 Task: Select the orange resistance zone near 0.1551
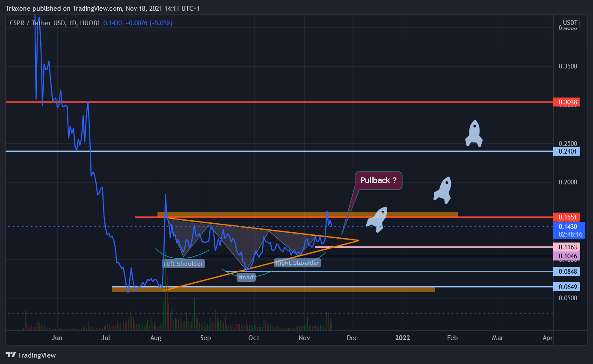308,214
